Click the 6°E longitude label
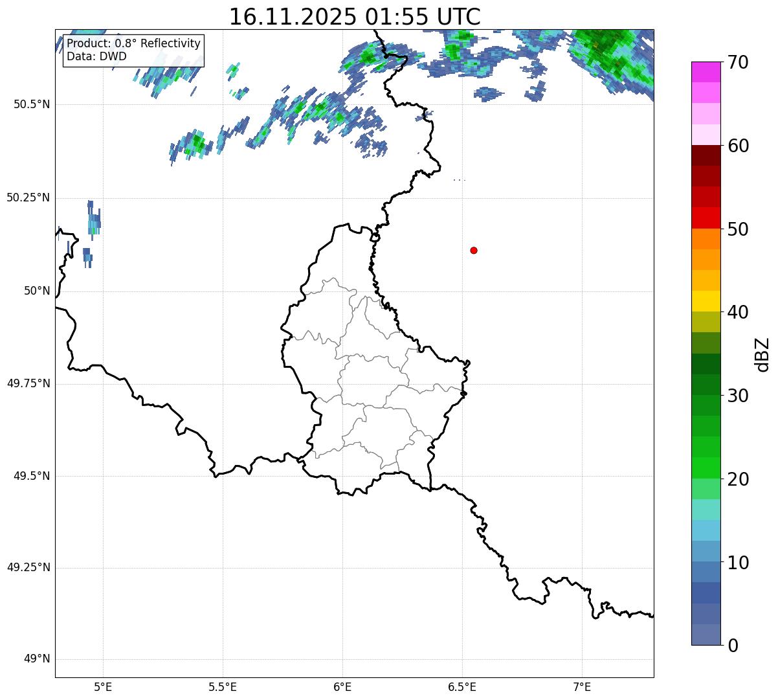Image resolution: width=778 pixels, height=700 pixels. 342,686
